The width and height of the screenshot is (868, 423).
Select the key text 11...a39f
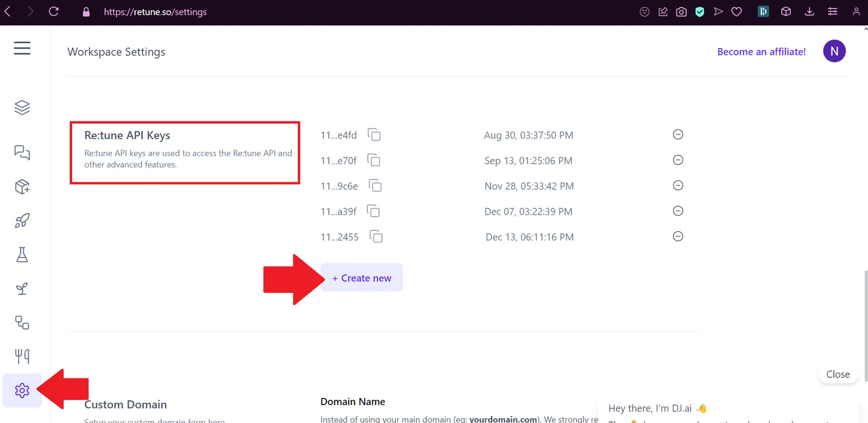339,211
